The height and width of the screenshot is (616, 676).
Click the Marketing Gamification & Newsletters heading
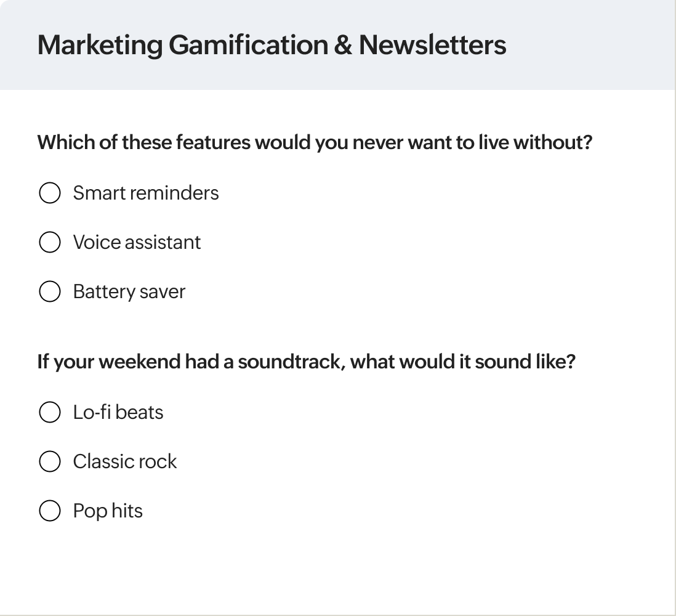pyautogui.click(x=272, y=44)
